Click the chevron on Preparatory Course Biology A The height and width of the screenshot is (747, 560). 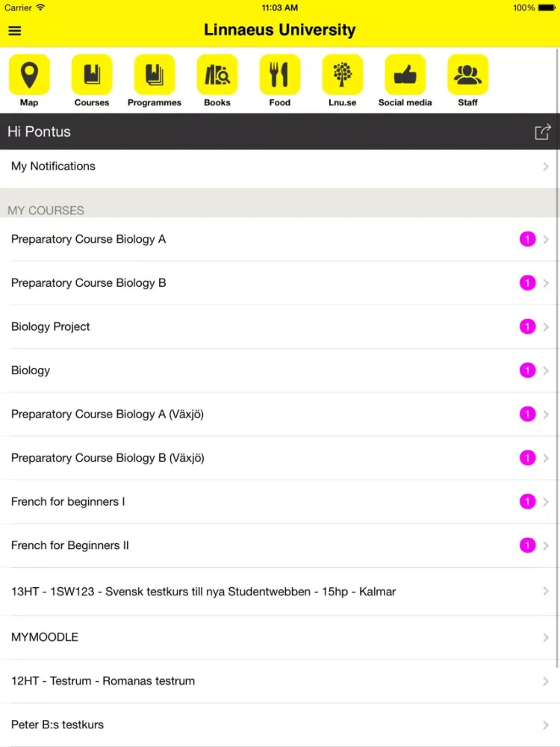[x=546, y=239]
